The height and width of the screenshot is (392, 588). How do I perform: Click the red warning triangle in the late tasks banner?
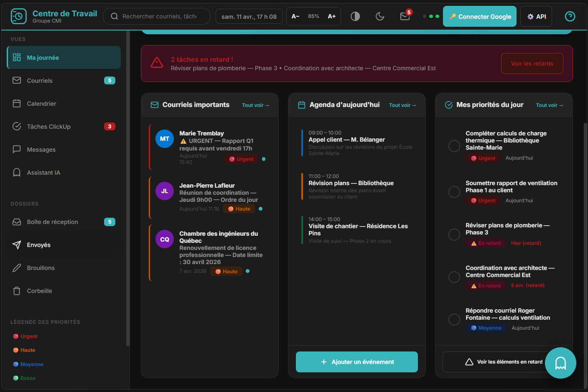157,63
